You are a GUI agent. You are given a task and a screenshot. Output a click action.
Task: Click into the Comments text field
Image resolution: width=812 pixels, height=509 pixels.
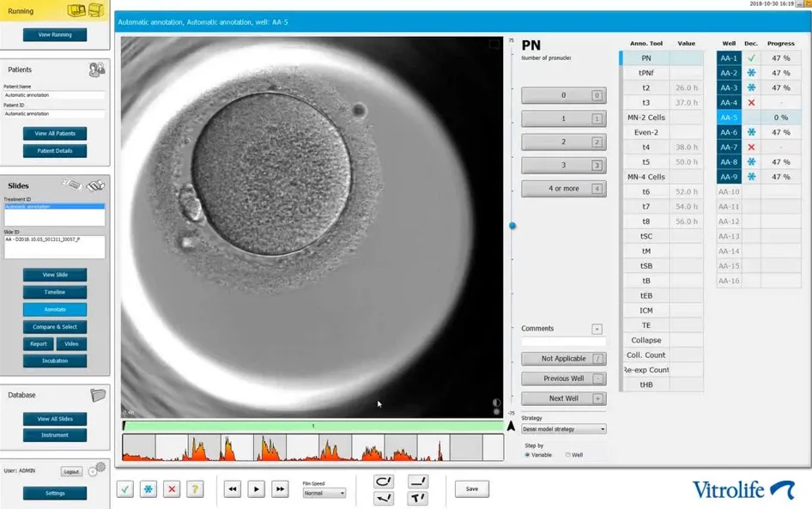(x=563, y=342)
